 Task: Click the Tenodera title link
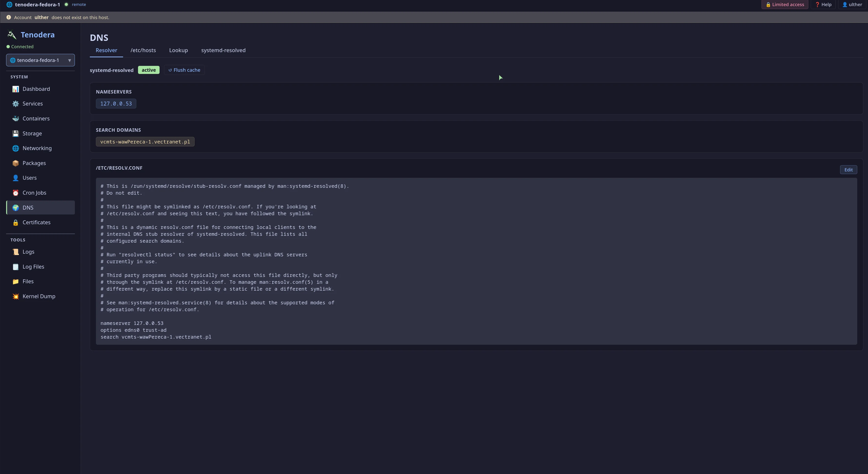37,35
